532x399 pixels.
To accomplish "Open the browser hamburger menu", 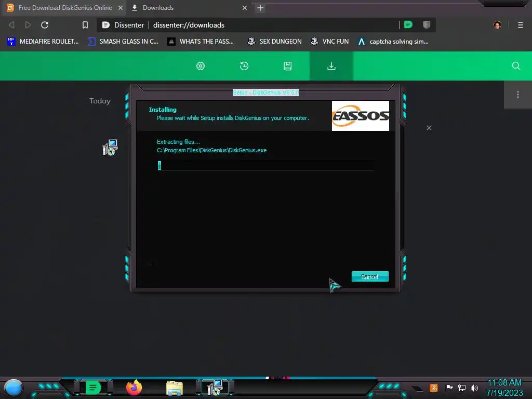I will point(521,25).
